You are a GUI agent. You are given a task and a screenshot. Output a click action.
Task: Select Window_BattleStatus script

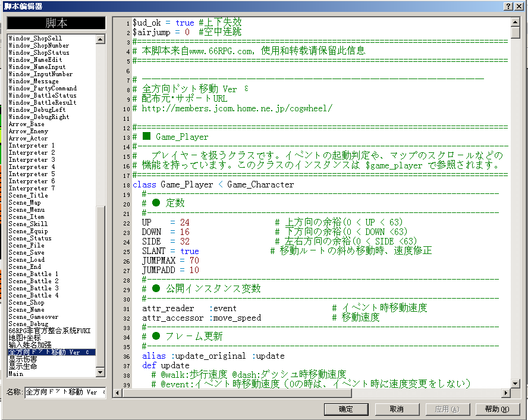43,95
